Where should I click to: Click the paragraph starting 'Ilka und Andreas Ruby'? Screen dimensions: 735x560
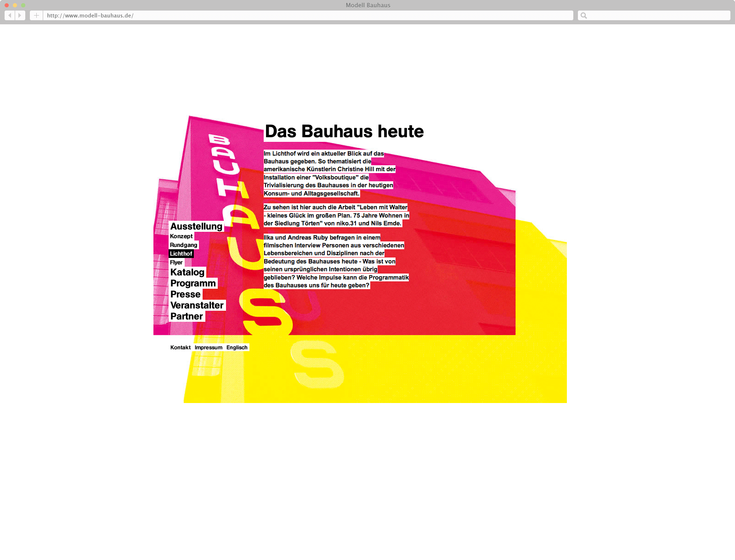(x=336, y=261)
